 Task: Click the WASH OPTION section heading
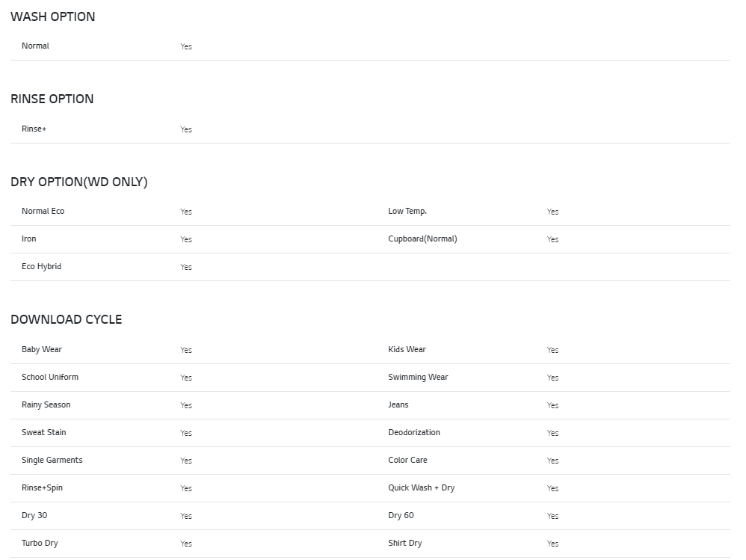point(52,16)
